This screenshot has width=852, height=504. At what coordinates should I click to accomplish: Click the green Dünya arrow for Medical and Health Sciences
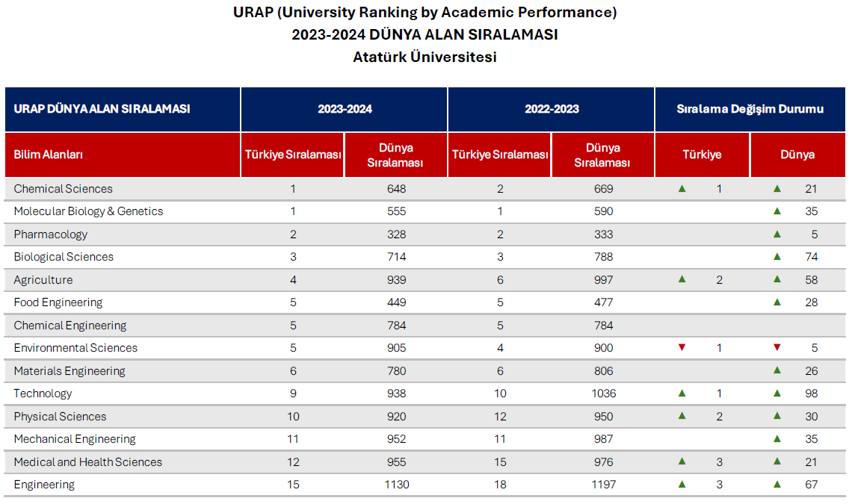pyautogui.click(x=777, y=462)
